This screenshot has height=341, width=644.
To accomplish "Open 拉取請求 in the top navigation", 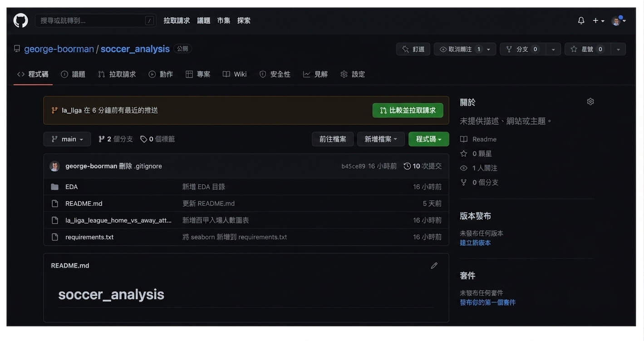I will pyautogui.click(x=177, y=20).
